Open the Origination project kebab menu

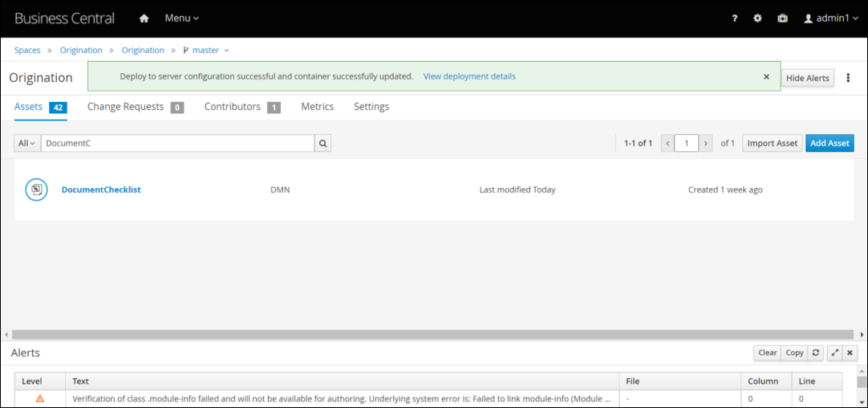tap(848, 78)
